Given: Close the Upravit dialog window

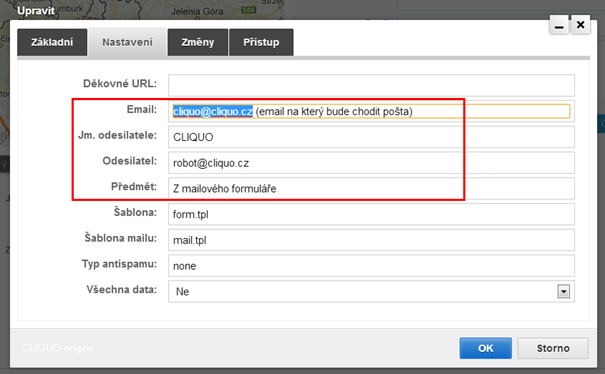Looking at the screenshot, I should [580, 25].
